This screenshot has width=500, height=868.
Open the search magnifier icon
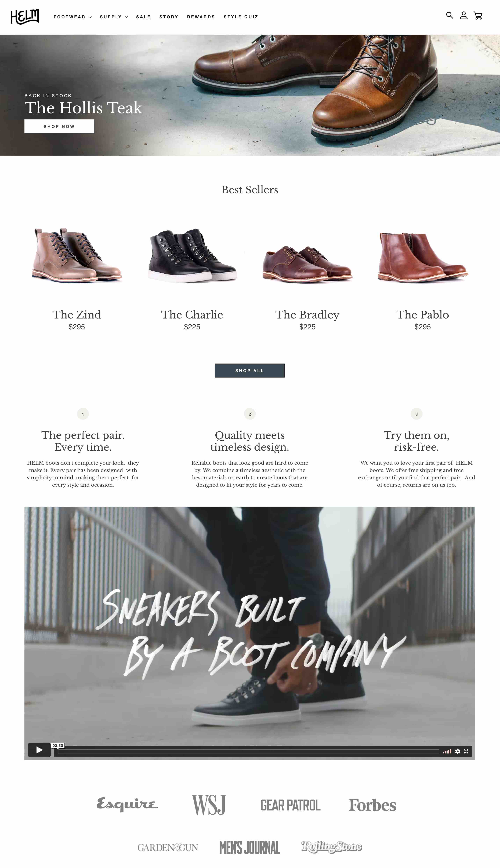click(x=449, y=15)
